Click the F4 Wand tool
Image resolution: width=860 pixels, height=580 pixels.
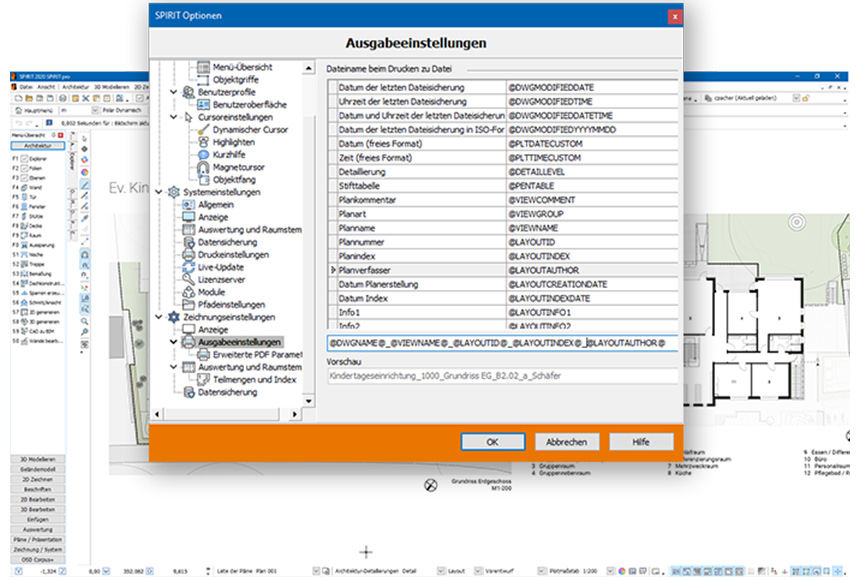pos(36,186)
